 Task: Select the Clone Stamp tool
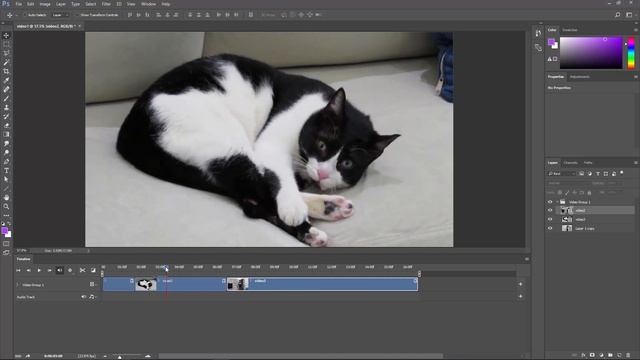coord(6,107)
